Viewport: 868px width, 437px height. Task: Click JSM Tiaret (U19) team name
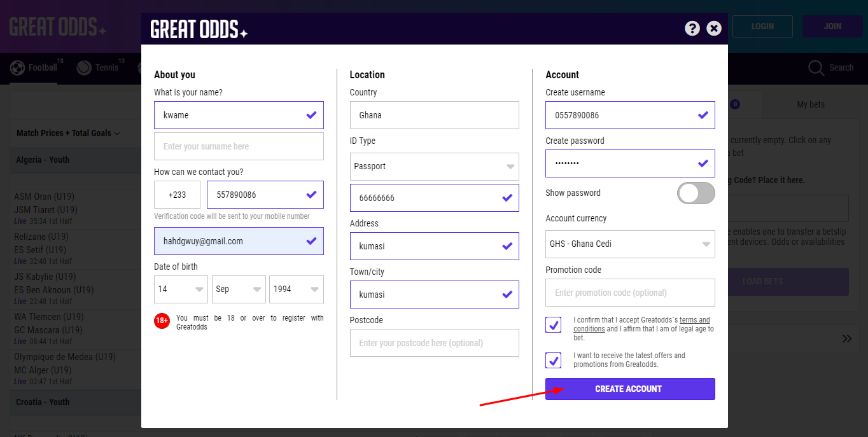tap(46, 210)
